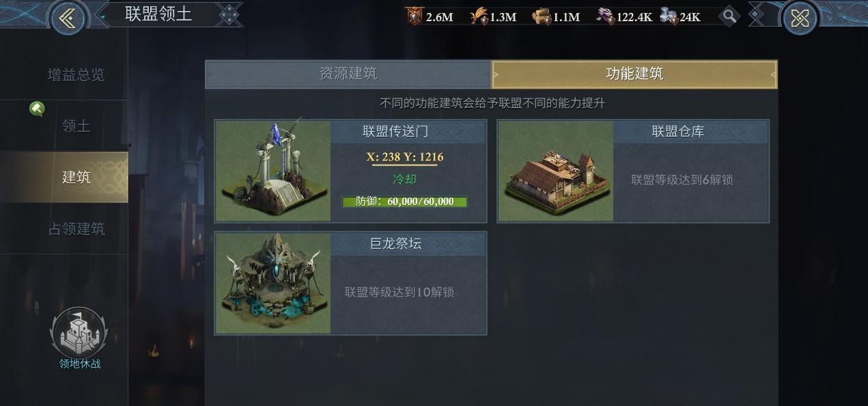Tap the 1.1M wood resource icon
This screenshot has height=406, width=868.
click(542, 16)
